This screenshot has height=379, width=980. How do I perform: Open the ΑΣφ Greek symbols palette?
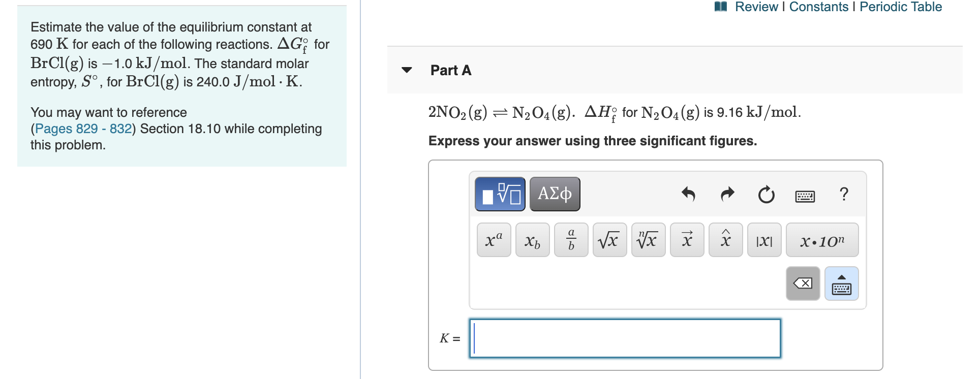(x=554, y=194)
